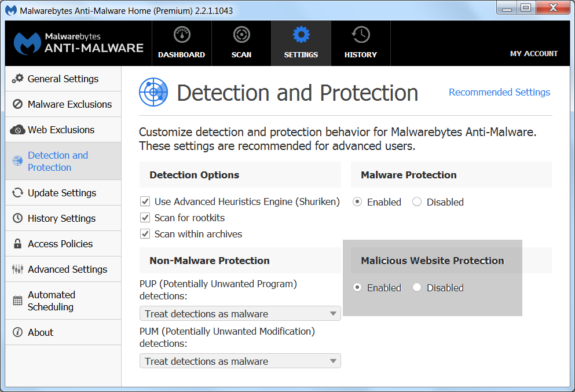The image size is (575, 392).
Task: Click the Detection Options section header
Action: tap(240, 175)
